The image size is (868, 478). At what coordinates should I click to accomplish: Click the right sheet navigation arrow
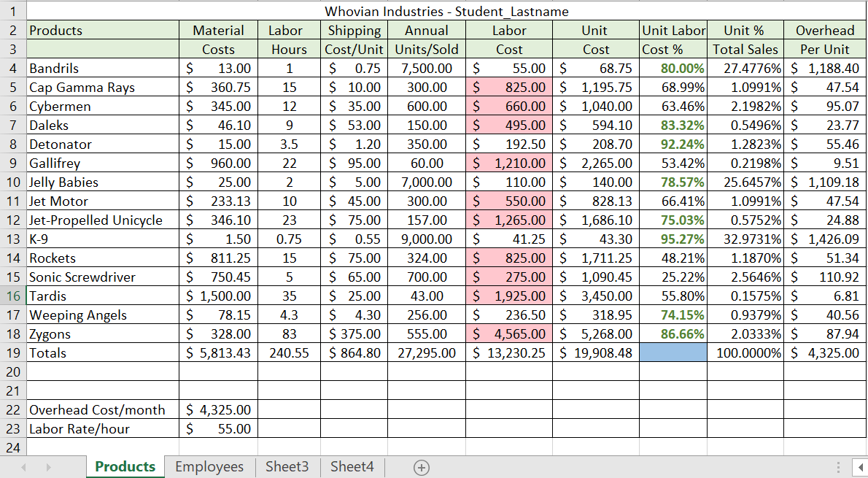tap(47, 466)
